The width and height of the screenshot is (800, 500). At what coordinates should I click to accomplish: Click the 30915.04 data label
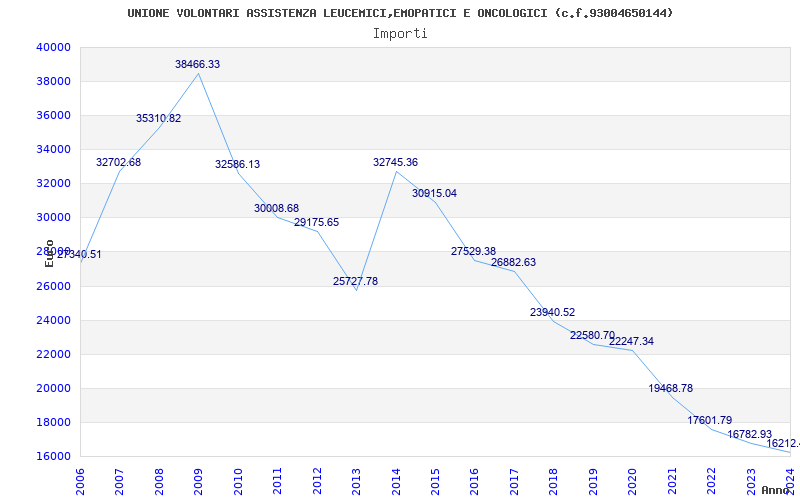(x=435, y=193)
